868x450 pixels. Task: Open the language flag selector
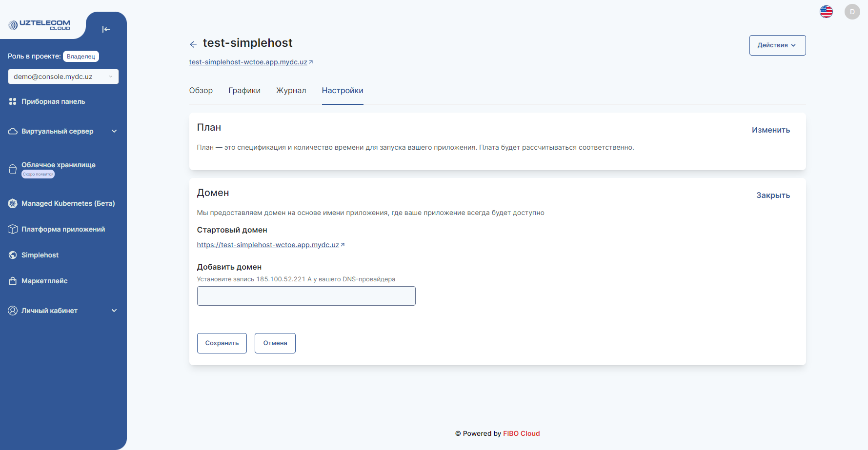coord(827,11)
